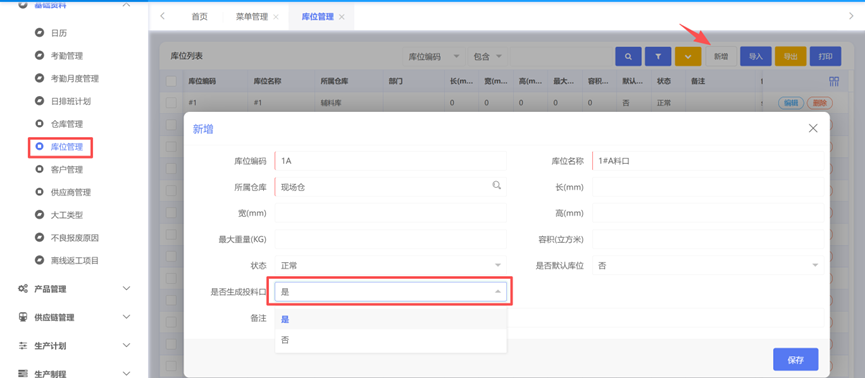The height and width of the screenshot is (378, 865).
Task: Select option 是 in dropdown list
Action: point(391,319)
